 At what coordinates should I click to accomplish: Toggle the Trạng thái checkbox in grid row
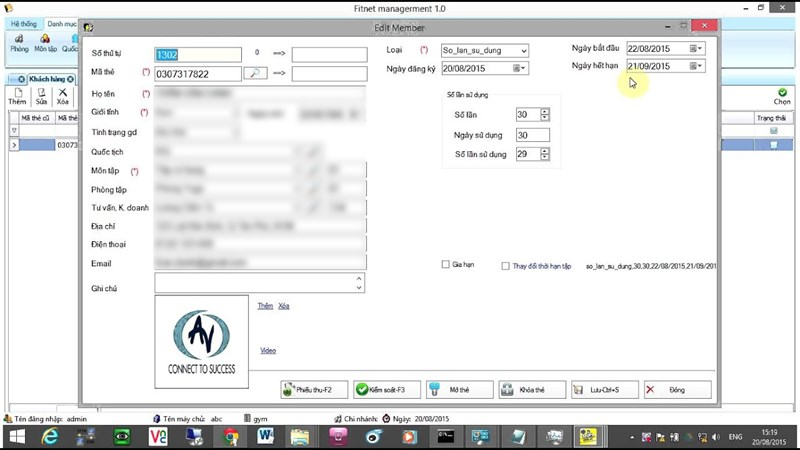[x=773, y=145]
